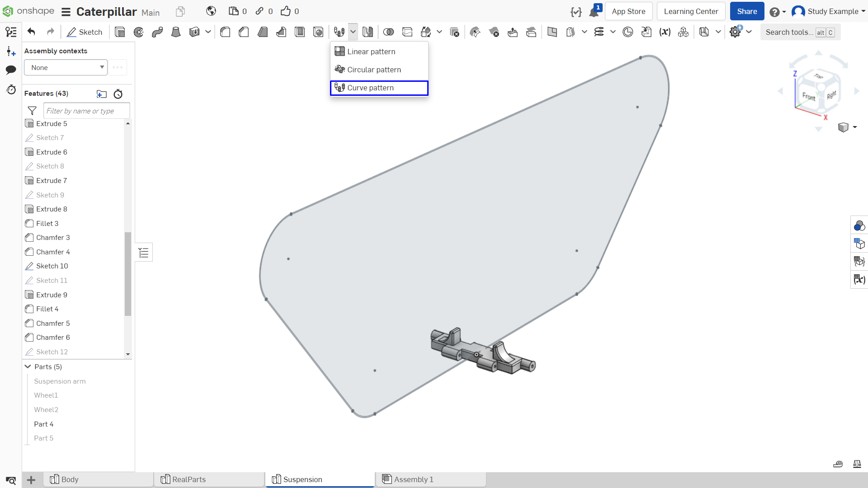This screenshot has width=868, height=488.
Task: Click the Undo arrow icon
Action: [x=31, y=32]
